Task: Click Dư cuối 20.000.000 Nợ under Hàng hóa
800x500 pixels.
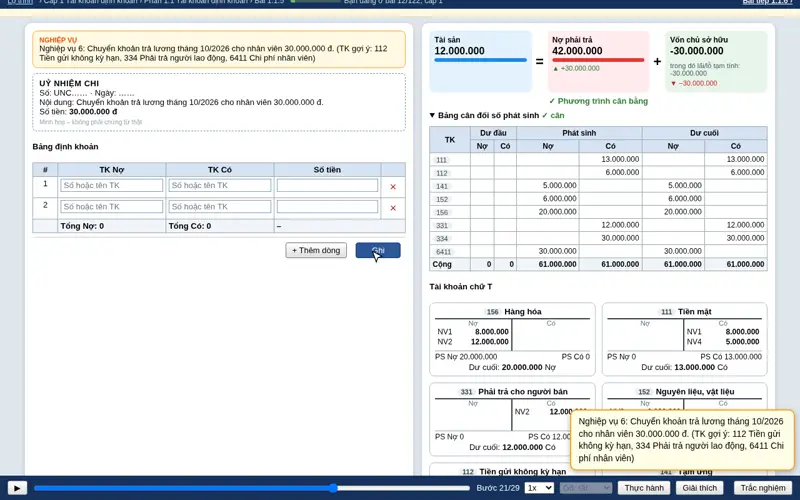Action: click(x=512, y=367)
